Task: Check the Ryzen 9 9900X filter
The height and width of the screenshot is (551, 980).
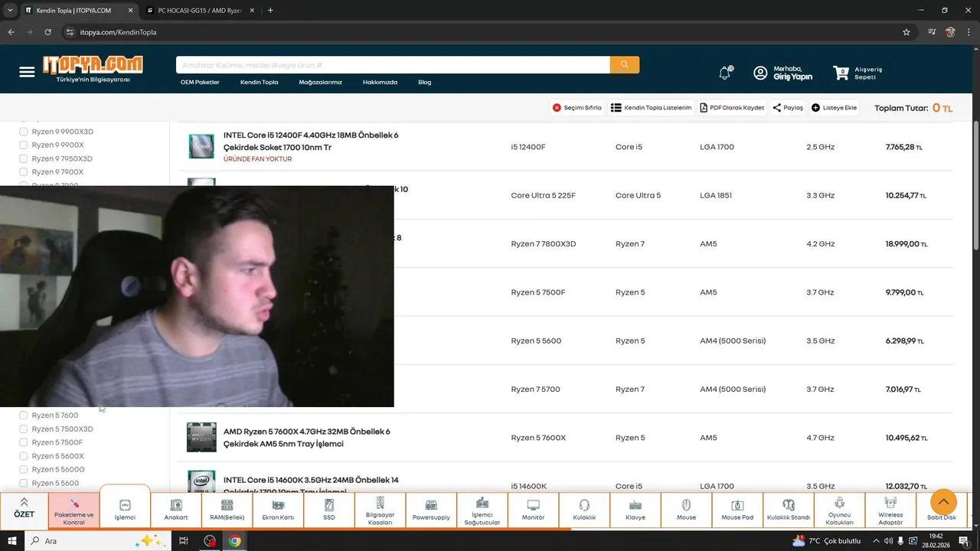Action: tap(24, 145)
